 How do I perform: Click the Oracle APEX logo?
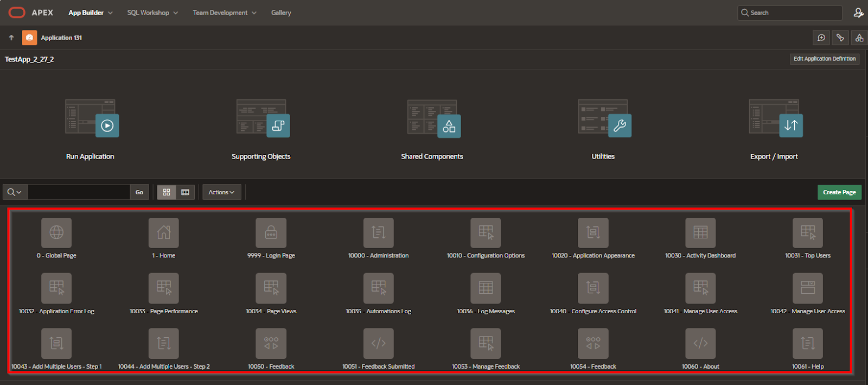click(30, 12)
